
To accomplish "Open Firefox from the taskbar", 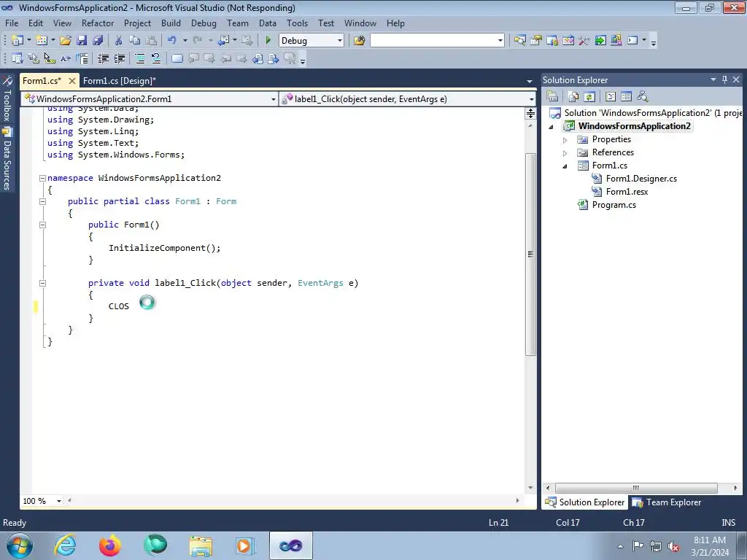I will [x=109, y=545].
